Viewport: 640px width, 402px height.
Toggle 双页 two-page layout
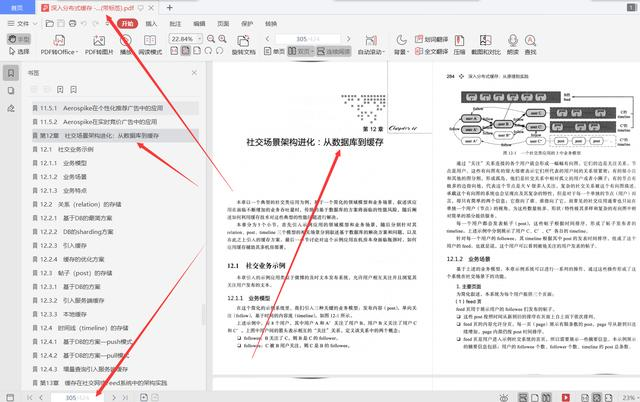(x=299, y=51)
